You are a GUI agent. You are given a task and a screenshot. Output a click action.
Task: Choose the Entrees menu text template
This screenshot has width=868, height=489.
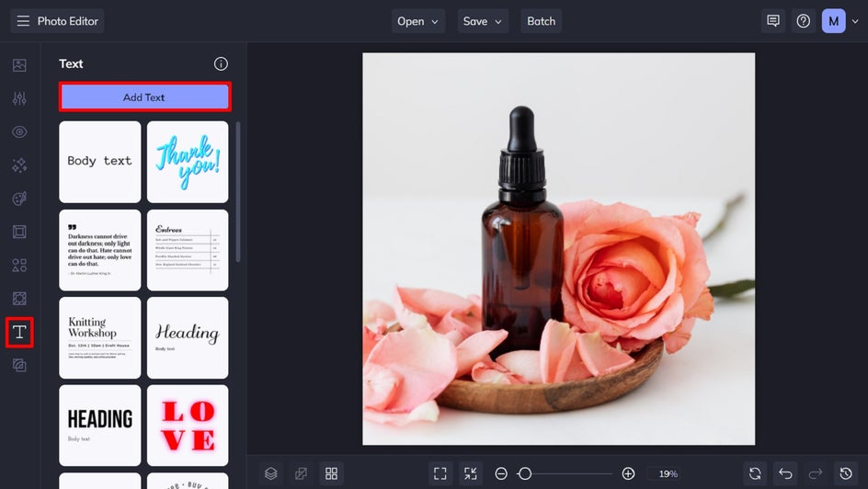pyautogui.click(x=188, y=249)
